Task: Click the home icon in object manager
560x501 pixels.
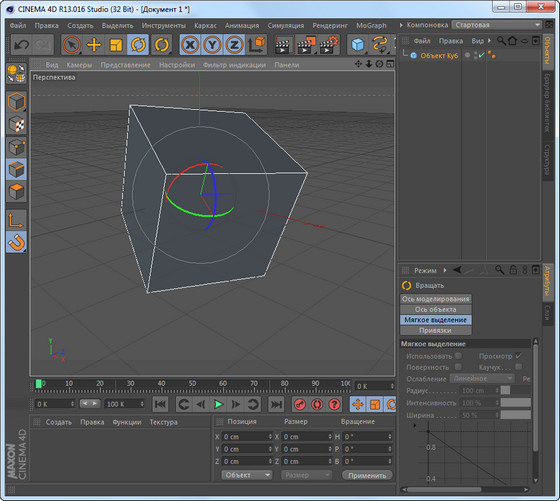Action: coord(512,40)
